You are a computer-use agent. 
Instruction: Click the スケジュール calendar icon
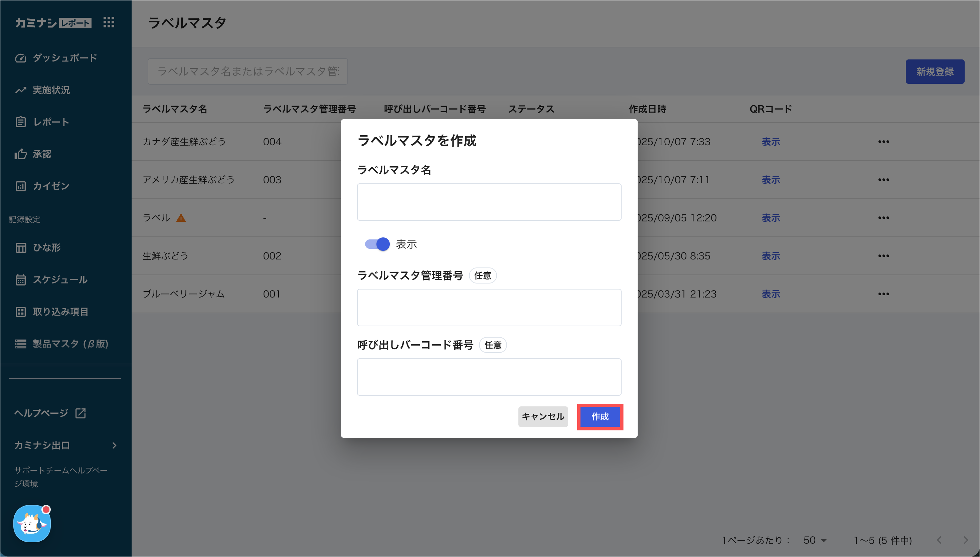coord(21,280)
